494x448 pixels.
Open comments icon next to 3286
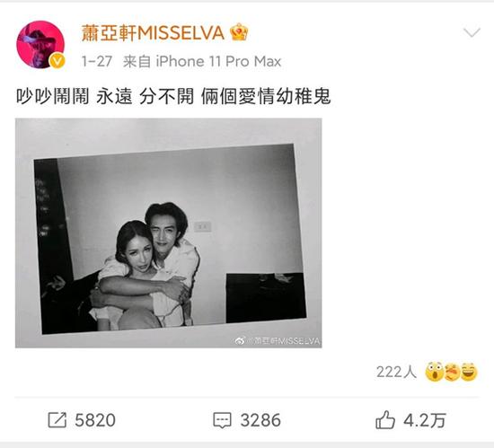click(223, 420)
